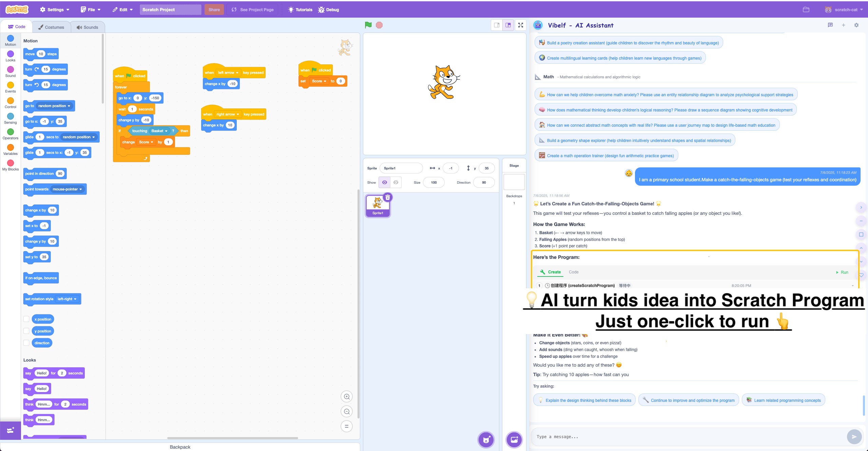Screen dimensions: 868x451
Task: Hide the sprite with crossed-eye toggle
Action: point(396,182)
